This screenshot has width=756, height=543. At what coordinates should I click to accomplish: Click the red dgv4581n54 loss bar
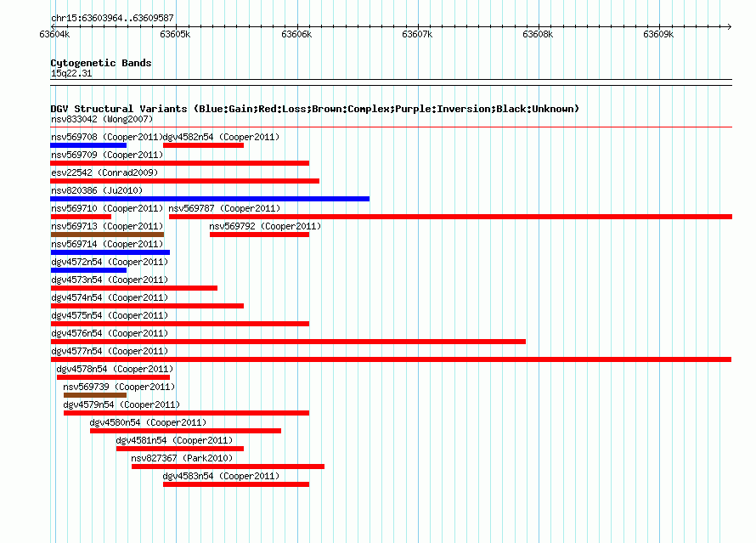(x=180, y=449)
